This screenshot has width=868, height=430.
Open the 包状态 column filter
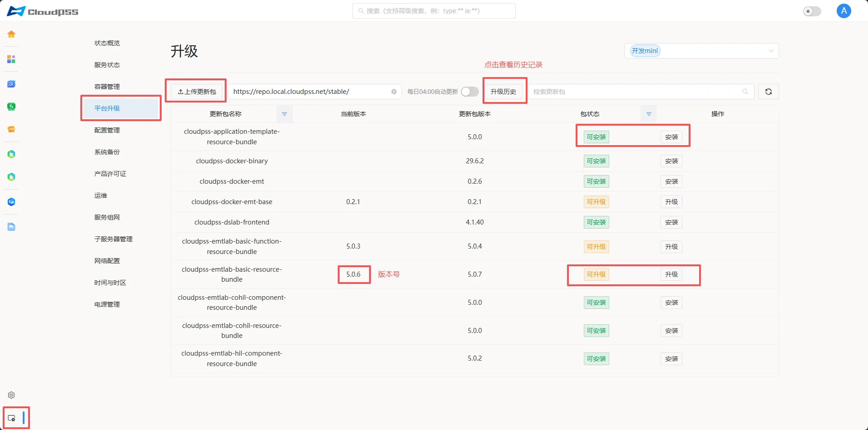tap(649, 114)
